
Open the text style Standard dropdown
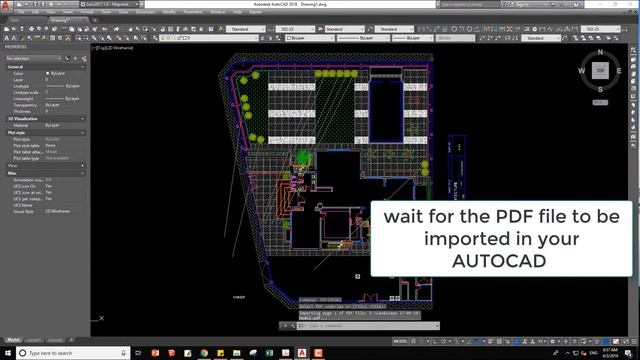[246, 29]
